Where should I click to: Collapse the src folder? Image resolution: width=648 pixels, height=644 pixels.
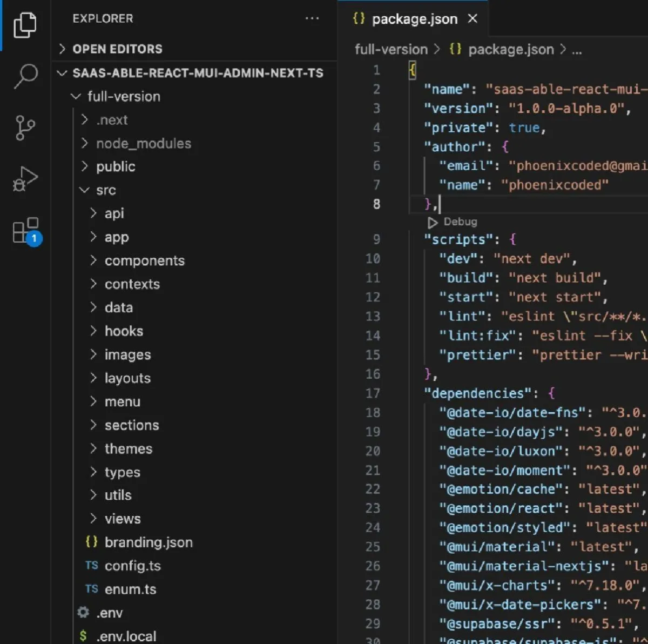(106, 190)
